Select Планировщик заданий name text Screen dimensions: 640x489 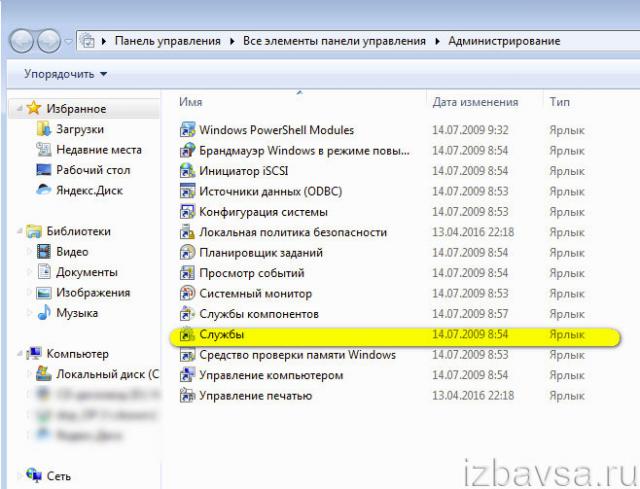261,253
